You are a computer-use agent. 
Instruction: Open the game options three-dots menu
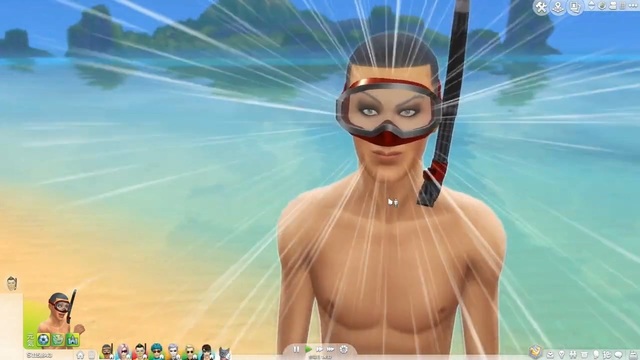(x=633, y=5)
